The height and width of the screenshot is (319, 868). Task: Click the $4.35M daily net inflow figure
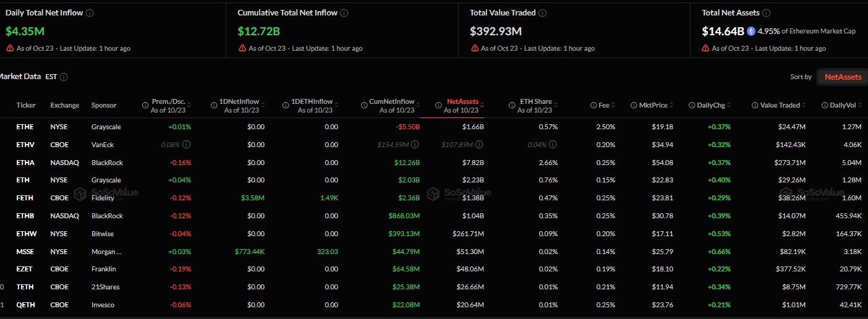point(25,31)
